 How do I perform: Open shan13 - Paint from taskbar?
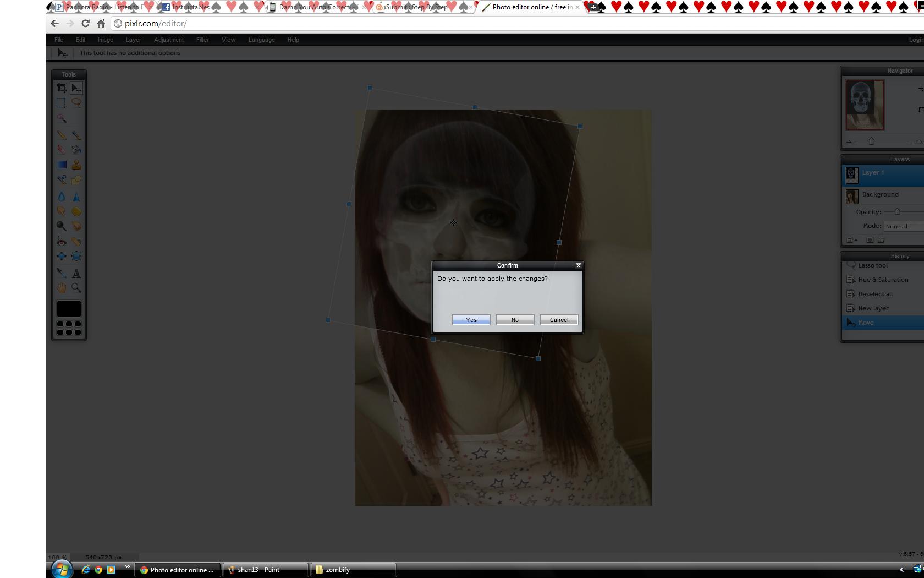pos(266,570)
